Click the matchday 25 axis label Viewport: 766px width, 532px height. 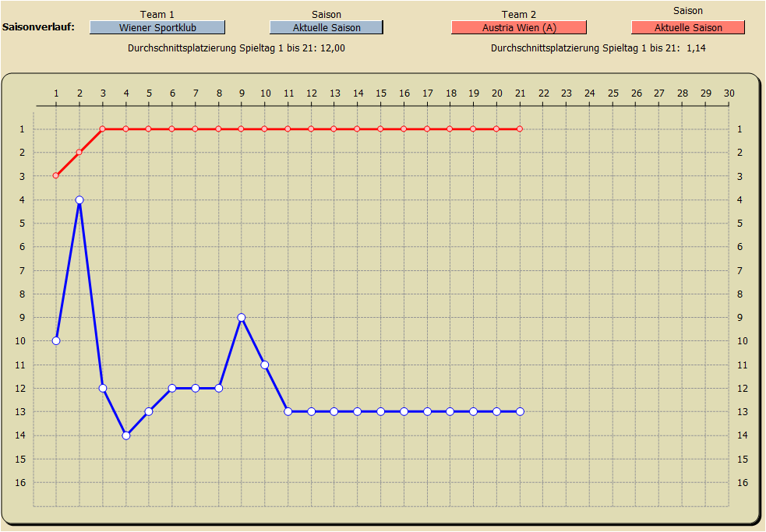613,93
